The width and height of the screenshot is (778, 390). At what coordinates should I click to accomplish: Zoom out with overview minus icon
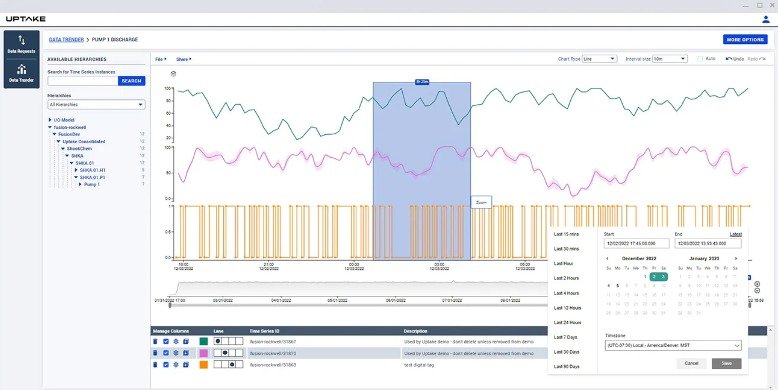757,291
